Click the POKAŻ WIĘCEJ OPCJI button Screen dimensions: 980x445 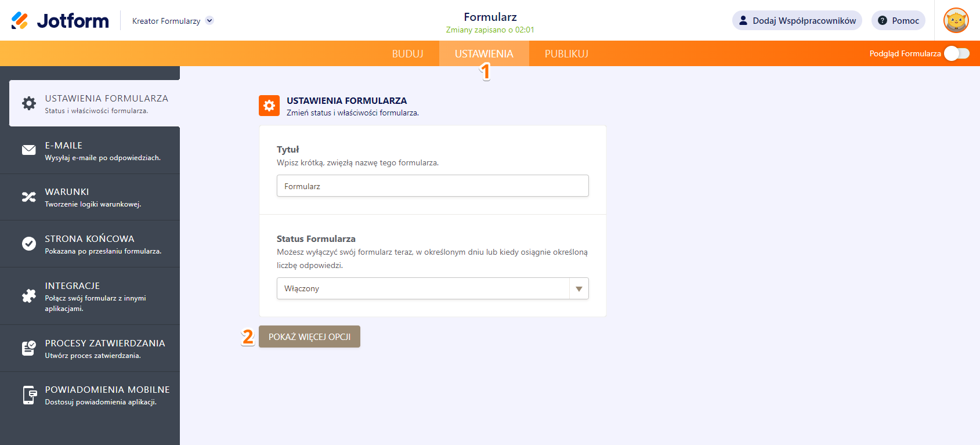coord(309,337)
